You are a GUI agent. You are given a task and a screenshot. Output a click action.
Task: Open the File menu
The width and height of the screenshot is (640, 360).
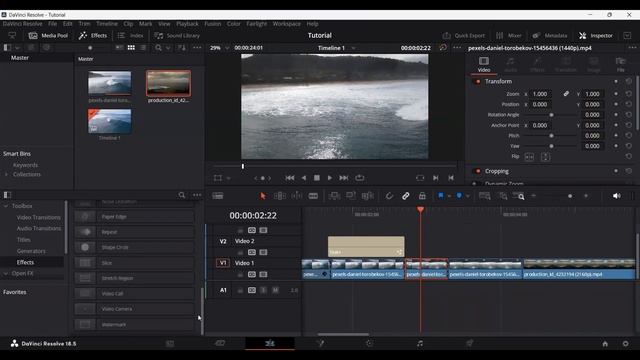pos(53,24)
